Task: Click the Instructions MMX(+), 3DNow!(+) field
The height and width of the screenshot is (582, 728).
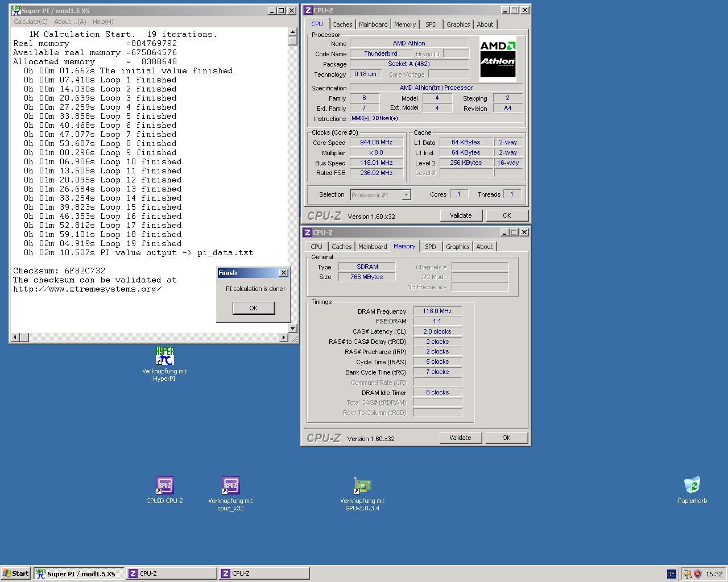Action: 436,119
